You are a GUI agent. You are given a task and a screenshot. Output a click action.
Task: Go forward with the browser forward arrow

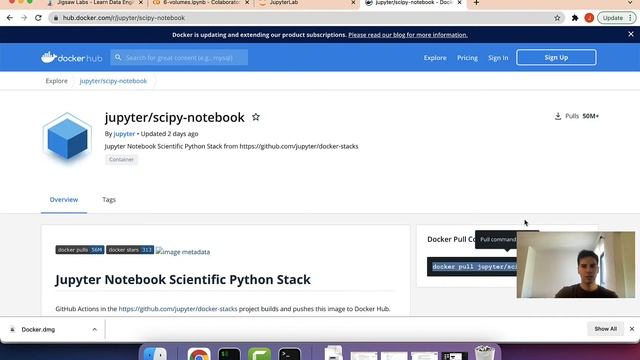[x=24, y=18]
